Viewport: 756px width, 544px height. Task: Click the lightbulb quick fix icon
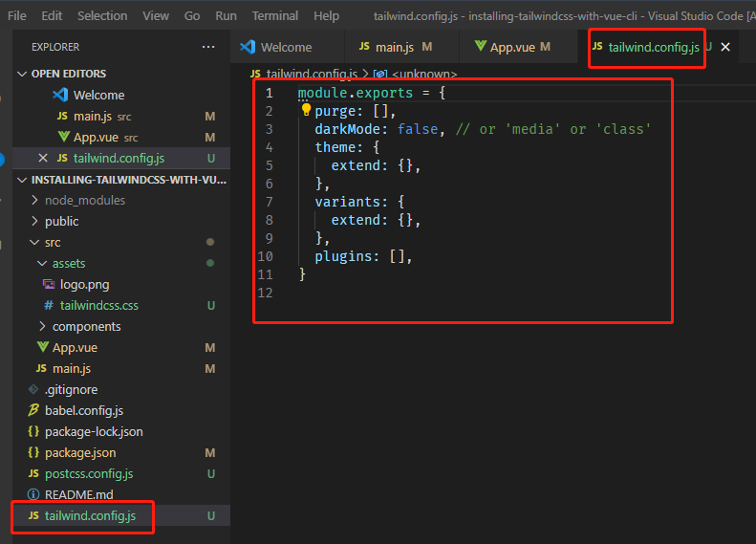tap(306, 110)
